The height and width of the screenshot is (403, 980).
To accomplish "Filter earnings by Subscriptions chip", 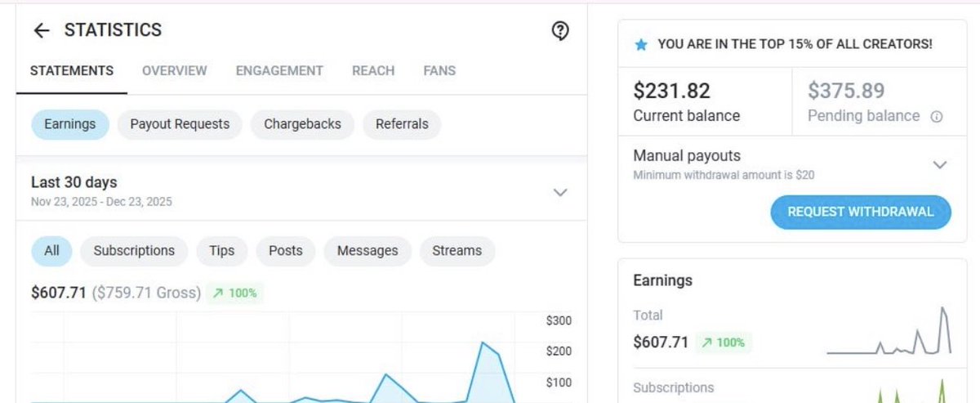I will (134, 251).
